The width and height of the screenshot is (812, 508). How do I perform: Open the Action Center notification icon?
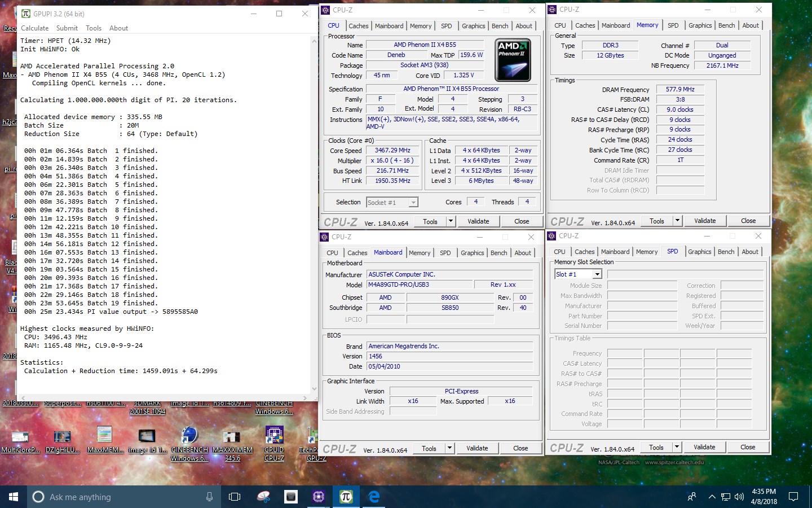click(793, 497)
